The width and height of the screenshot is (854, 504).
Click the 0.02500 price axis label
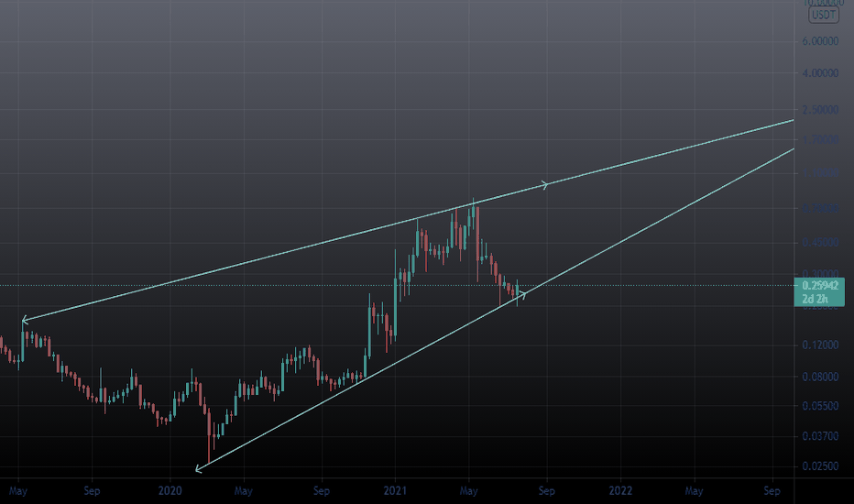tap(820, 466)
